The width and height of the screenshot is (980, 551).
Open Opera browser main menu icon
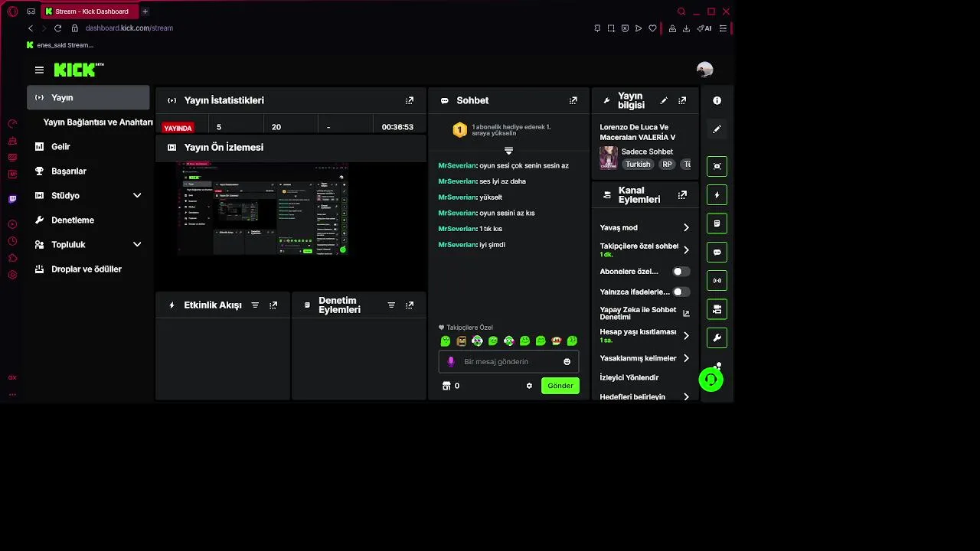click(12, 11)
